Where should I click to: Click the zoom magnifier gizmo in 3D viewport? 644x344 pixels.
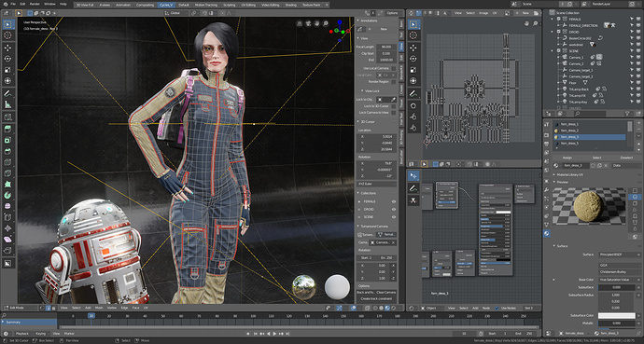click(x=326, y=24)
